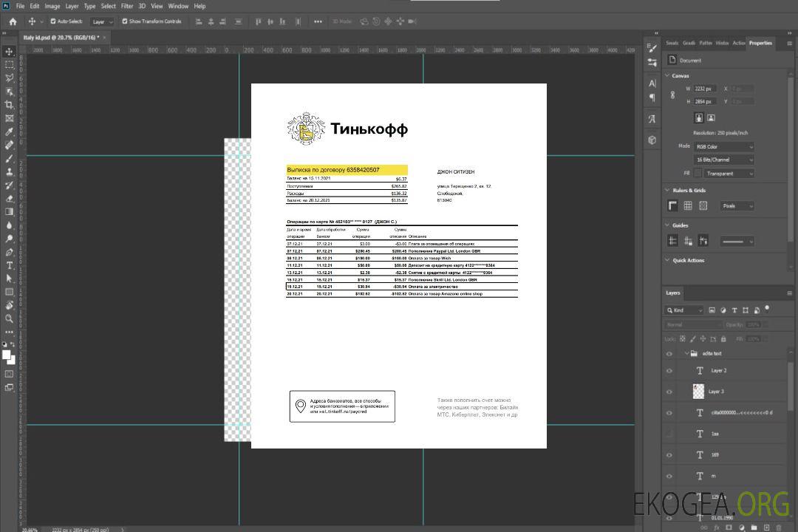Open the Auto-Select Layer dropdown
This screenshot has height=532, width=798.
102,22
